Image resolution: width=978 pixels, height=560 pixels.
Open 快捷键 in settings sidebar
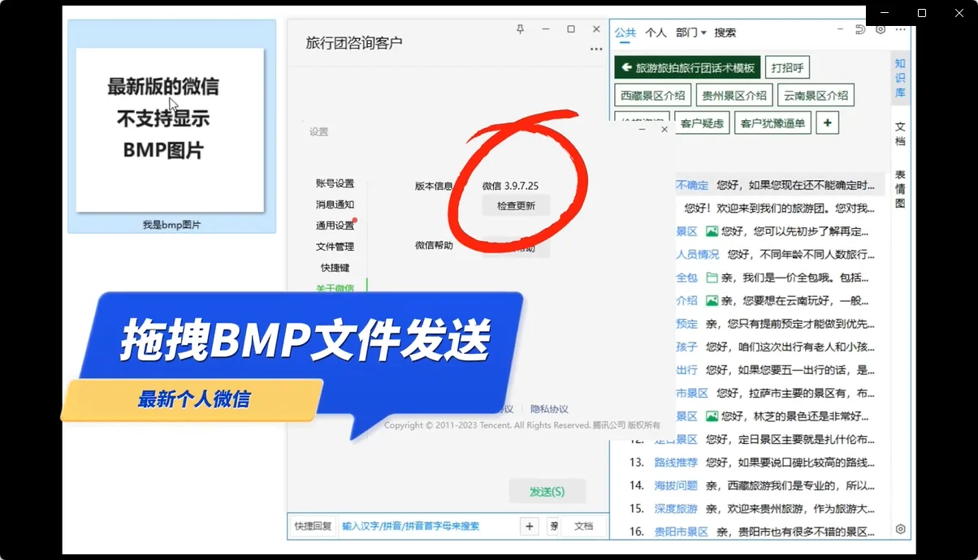(335, 268)
